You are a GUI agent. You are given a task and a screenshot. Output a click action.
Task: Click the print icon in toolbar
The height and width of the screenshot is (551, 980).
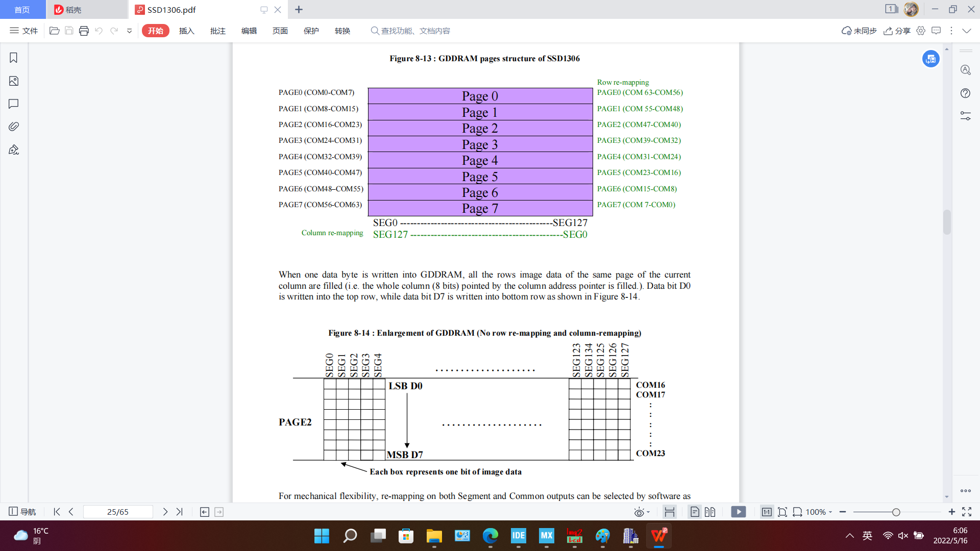coord(84,31)
